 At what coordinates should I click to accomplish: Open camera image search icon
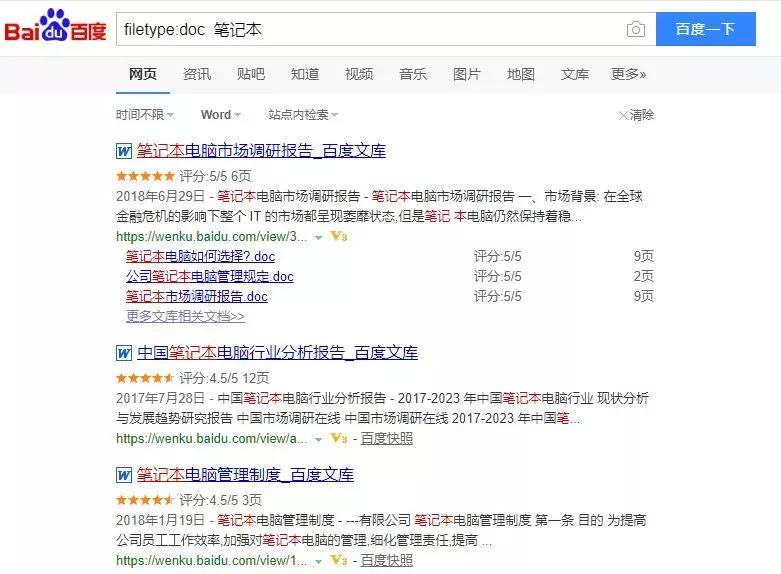point(636,29)
